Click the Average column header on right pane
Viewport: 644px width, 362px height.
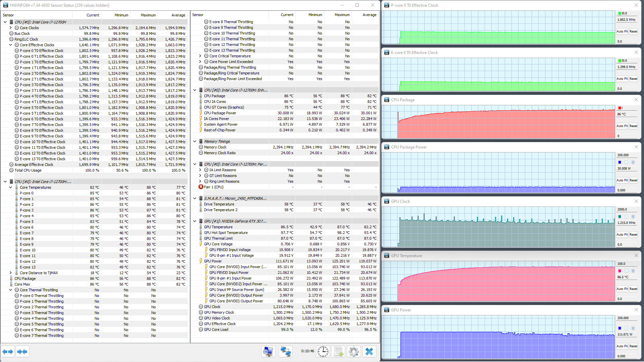click(369, 15)
